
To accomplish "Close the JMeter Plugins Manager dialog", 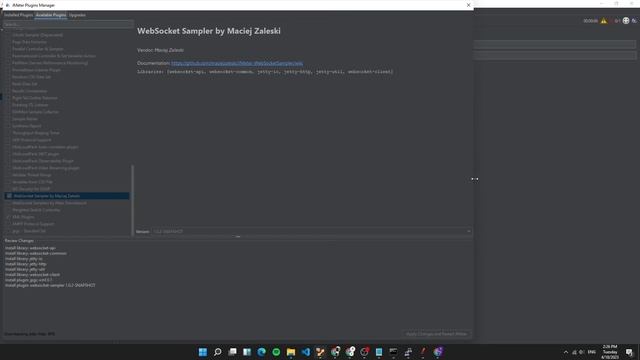I will point(468,5).
